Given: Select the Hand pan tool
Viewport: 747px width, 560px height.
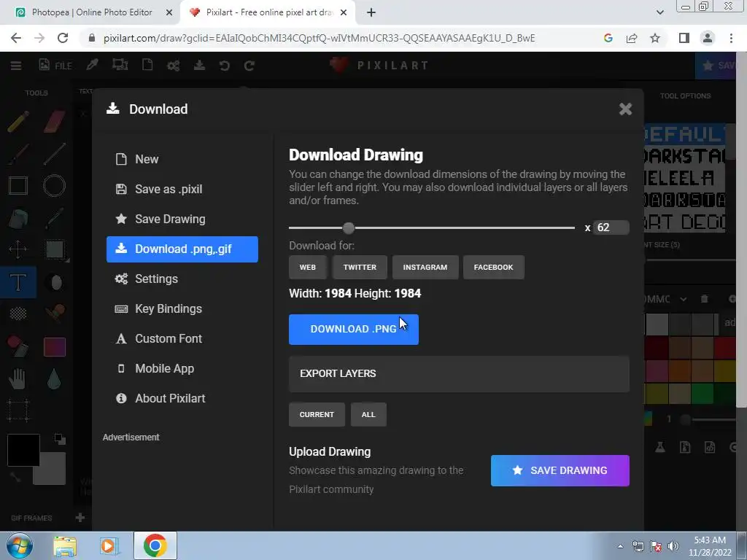Looking at the screenshot, I should (x=18, y=378).
